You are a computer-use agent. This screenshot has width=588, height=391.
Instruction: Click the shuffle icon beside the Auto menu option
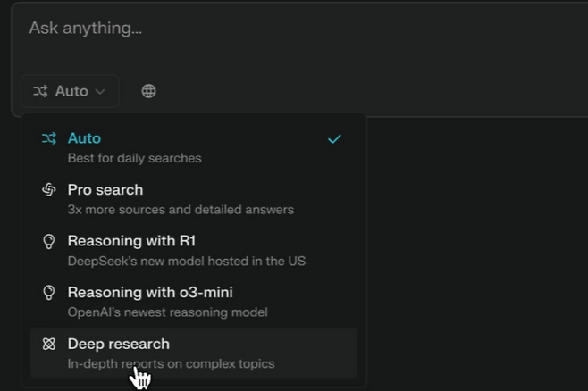pos(49,138)
